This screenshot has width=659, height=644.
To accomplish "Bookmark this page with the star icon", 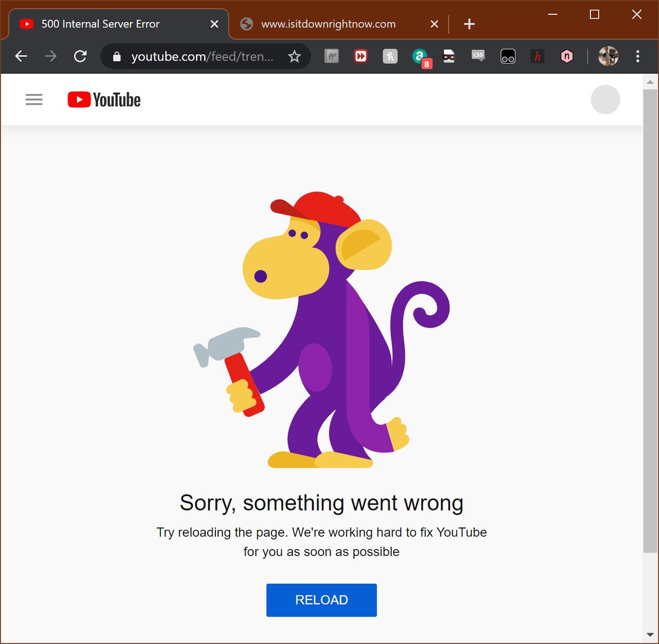I will [294, 56].
